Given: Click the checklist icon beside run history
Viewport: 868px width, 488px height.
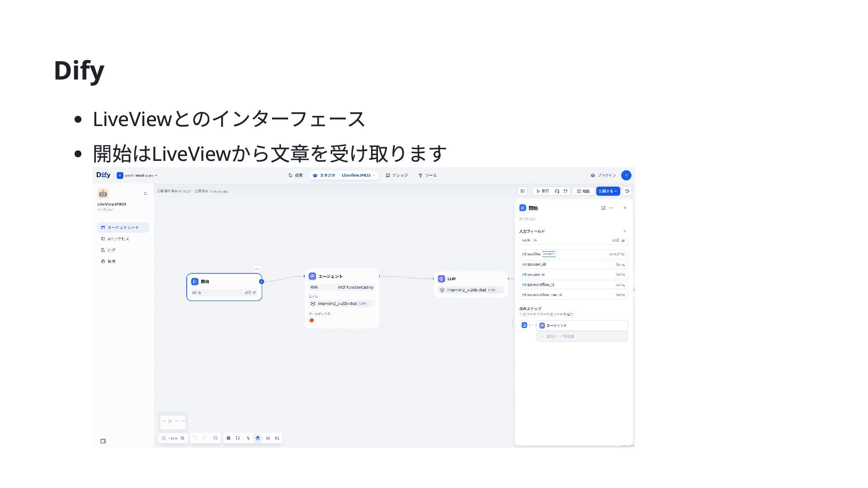Looking at the screenshot, I should coord(566,191).
